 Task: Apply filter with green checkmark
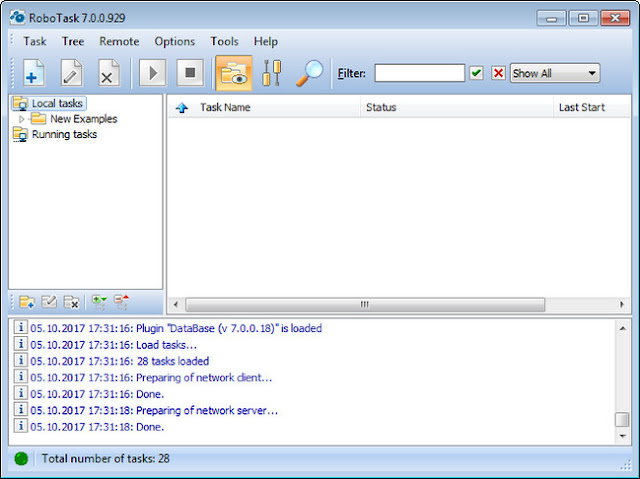476,73
